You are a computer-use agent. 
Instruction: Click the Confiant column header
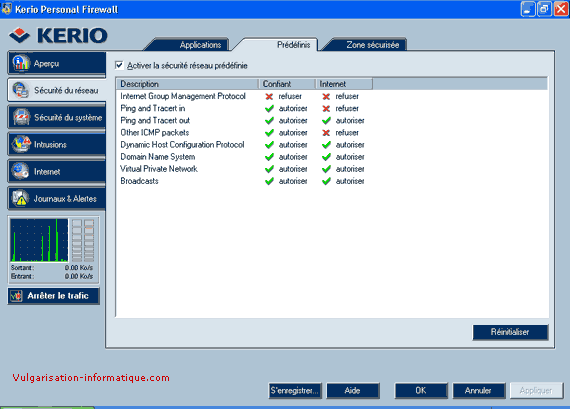point(287,84)
